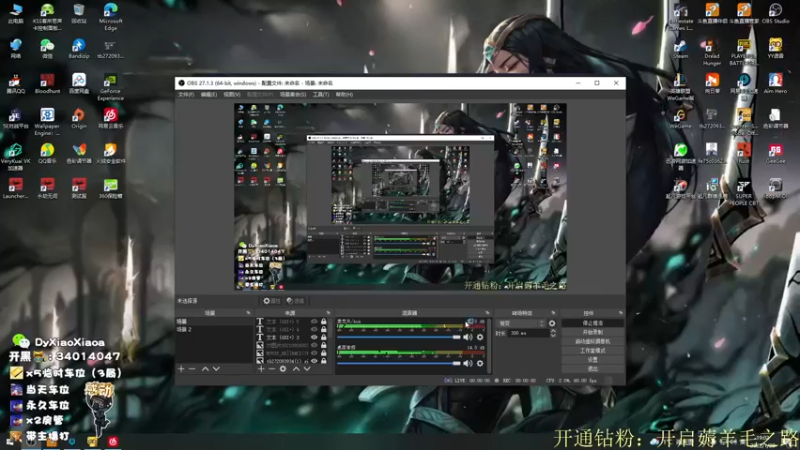Open the Tools menu in OBS
This screenshot has height=450, width=800.
320,94
